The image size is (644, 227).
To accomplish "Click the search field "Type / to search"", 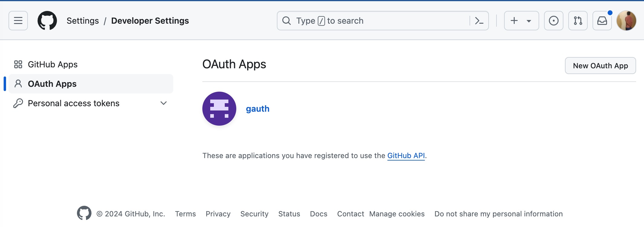I will tap(383, 21).
